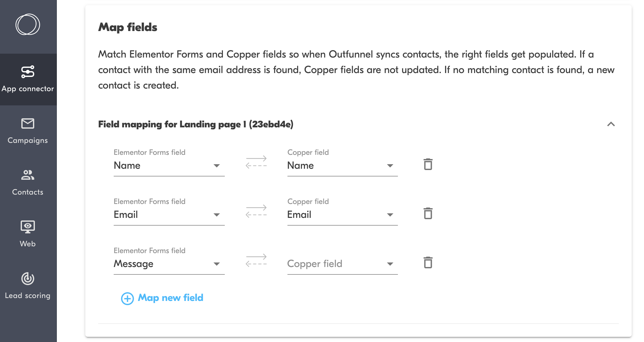Viewport: 644px width, 342px height.
Task: Collapse the Landing page I field mapping
Action: click(x=611, y=124)
